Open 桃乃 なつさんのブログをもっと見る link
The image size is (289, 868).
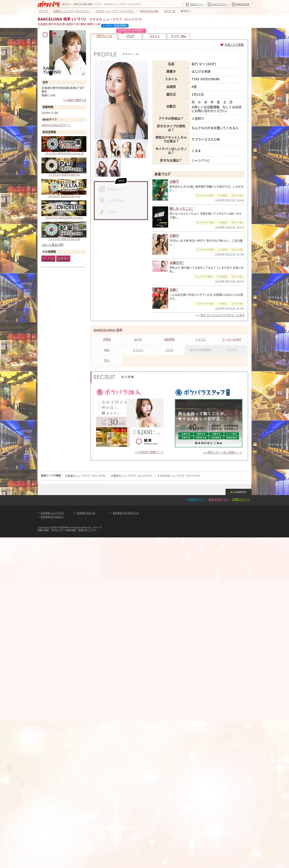[x=222, y=315]
